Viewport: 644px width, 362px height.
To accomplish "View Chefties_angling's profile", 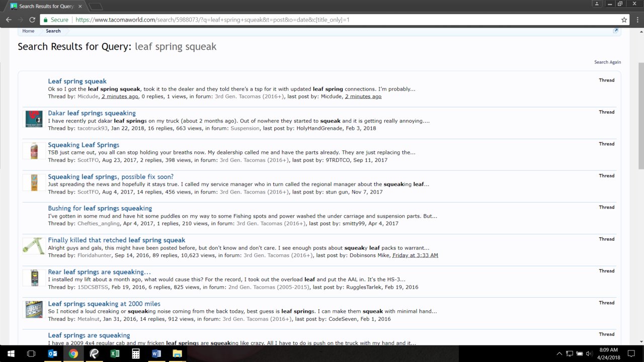I will coord(99,224).
